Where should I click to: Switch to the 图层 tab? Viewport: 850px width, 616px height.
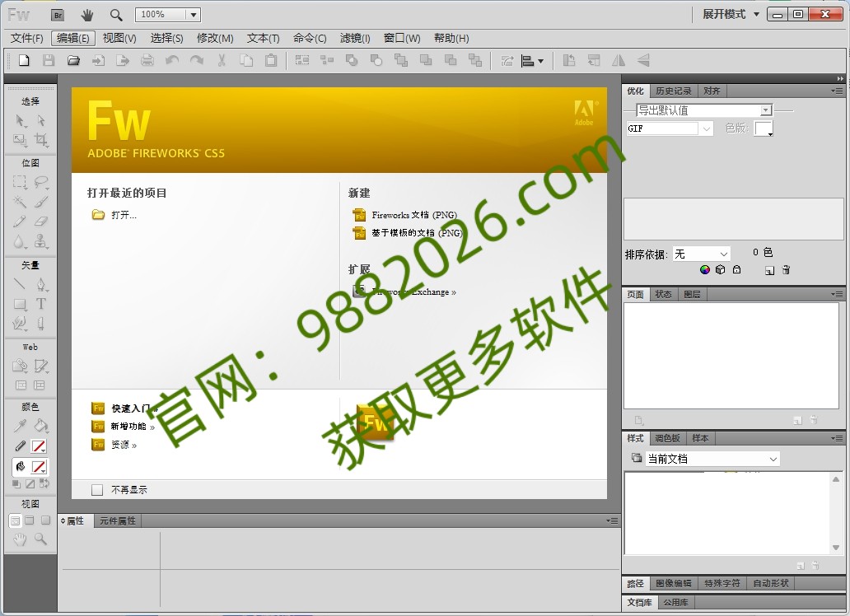pos(692,295)
